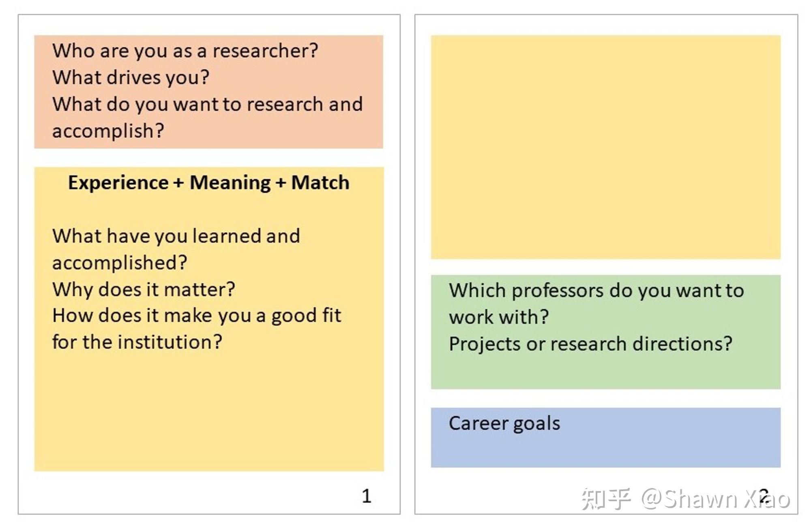Image resolution: width=811 pixels, height=532 pixels.
Task: Click the 'Who are you as a researcher?' line
Action: click(x=185, y=51)
